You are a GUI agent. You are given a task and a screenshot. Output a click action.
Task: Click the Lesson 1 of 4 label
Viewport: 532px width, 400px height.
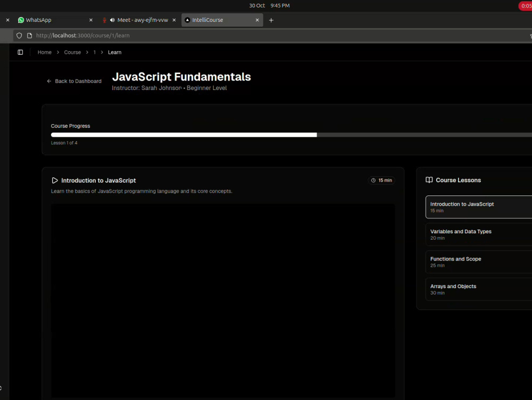[x=64, y=143]
